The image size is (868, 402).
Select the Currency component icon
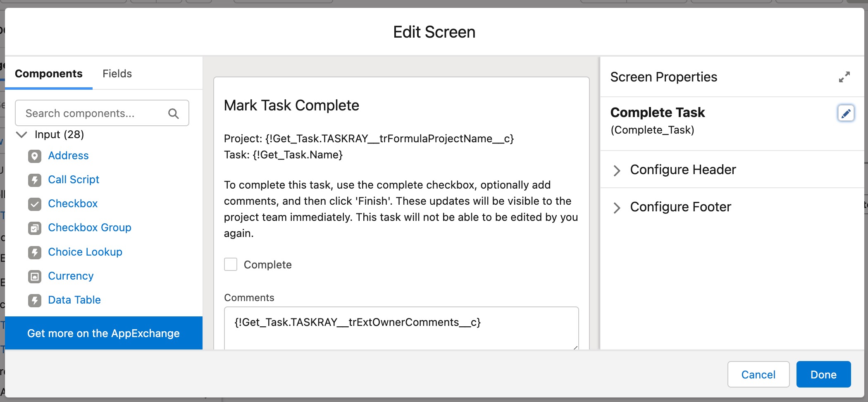(x=35, y=276)
